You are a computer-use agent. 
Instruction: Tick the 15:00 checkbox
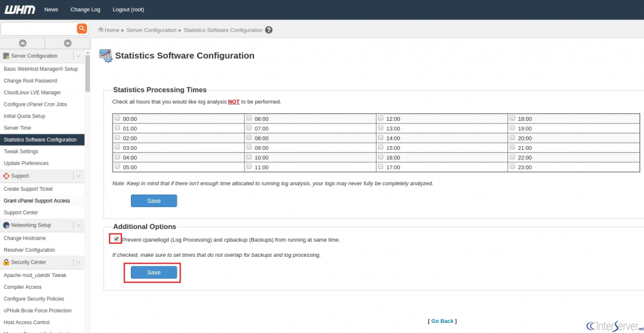coord(380,147)
